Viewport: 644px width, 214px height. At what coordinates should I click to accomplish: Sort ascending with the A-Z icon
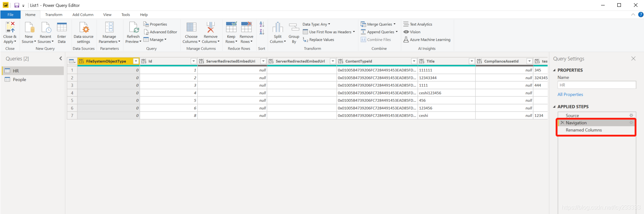tap(262, 24)
